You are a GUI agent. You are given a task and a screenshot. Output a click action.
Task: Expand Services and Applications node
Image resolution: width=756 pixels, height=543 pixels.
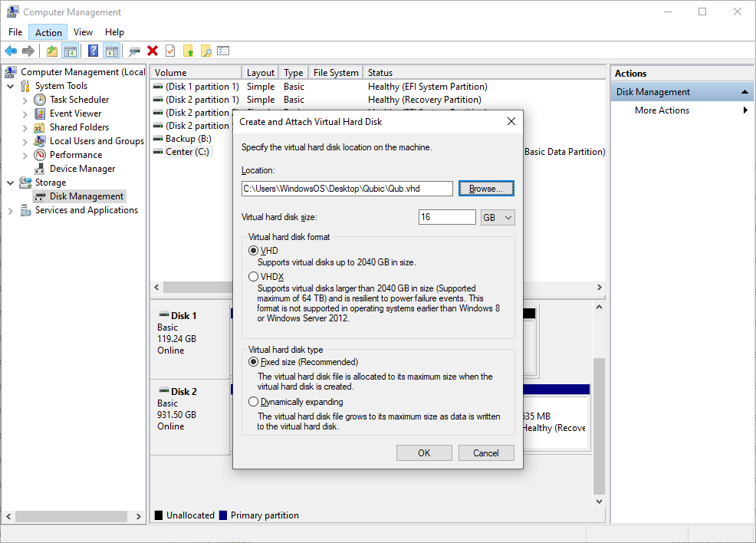tap(11, 211)
